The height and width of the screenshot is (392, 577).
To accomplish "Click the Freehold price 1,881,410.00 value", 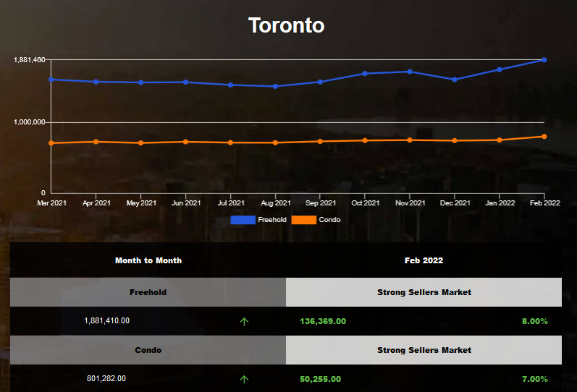I will (x=107, y=320).
